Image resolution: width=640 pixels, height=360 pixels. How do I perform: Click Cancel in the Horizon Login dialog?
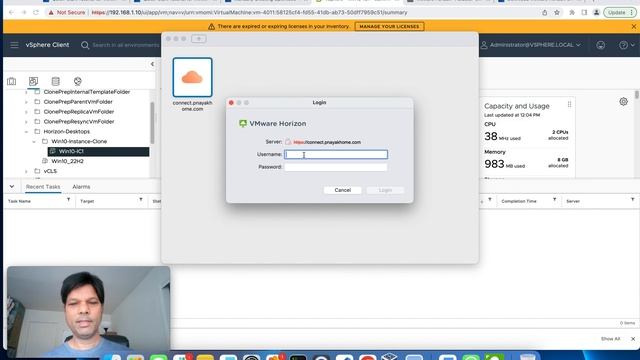point(342,190)
